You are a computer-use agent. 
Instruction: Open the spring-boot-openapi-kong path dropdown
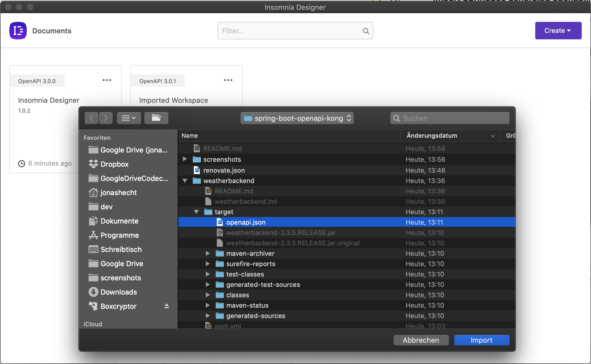pos(297,118)
